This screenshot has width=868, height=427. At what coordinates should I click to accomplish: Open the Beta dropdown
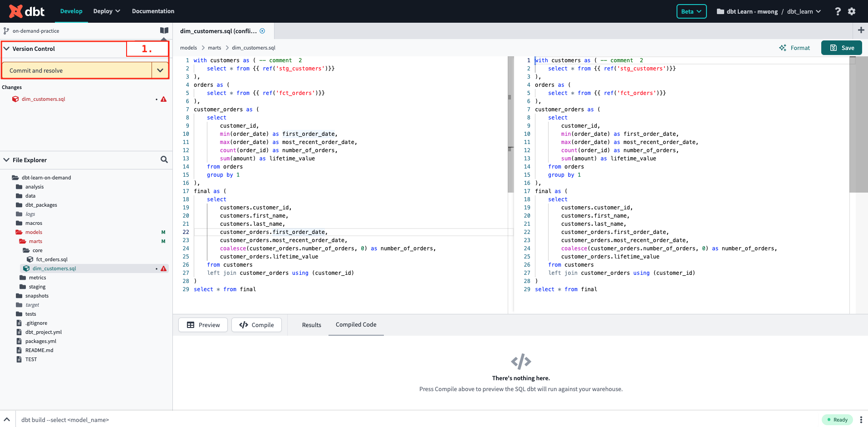tap(691, 11)
